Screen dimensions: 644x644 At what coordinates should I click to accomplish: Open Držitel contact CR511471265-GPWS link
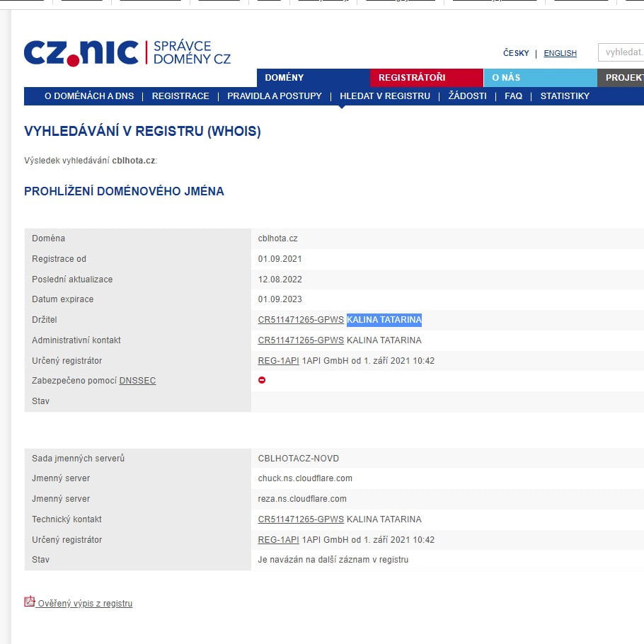[301, 320]
